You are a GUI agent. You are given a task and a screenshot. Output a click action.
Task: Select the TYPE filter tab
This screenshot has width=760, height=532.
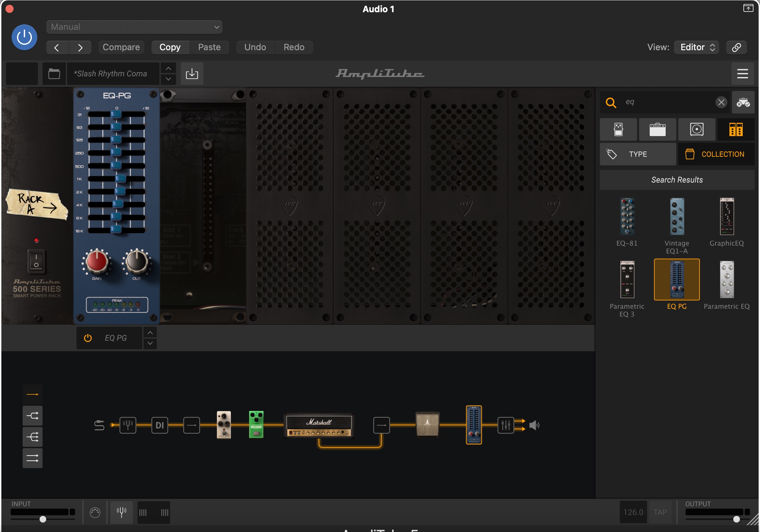coord(638,154)
